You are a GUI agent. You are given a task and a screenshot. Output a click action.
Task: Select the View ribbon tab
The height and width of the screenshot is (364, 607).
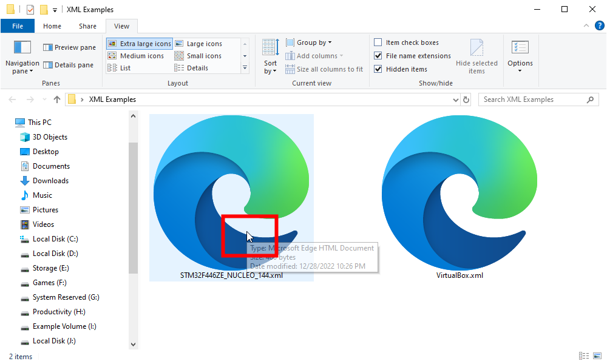121,26
